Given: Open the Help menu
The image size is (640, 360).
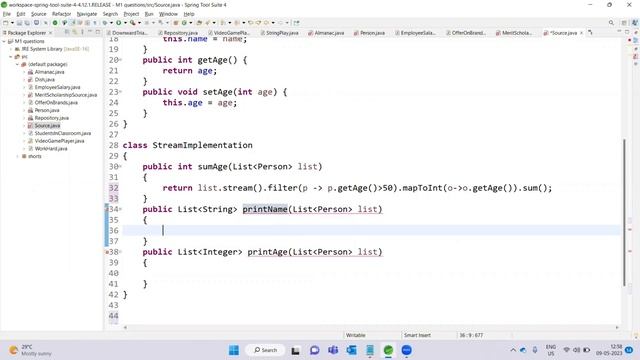Looking at the screenshot, I should 189,14.
